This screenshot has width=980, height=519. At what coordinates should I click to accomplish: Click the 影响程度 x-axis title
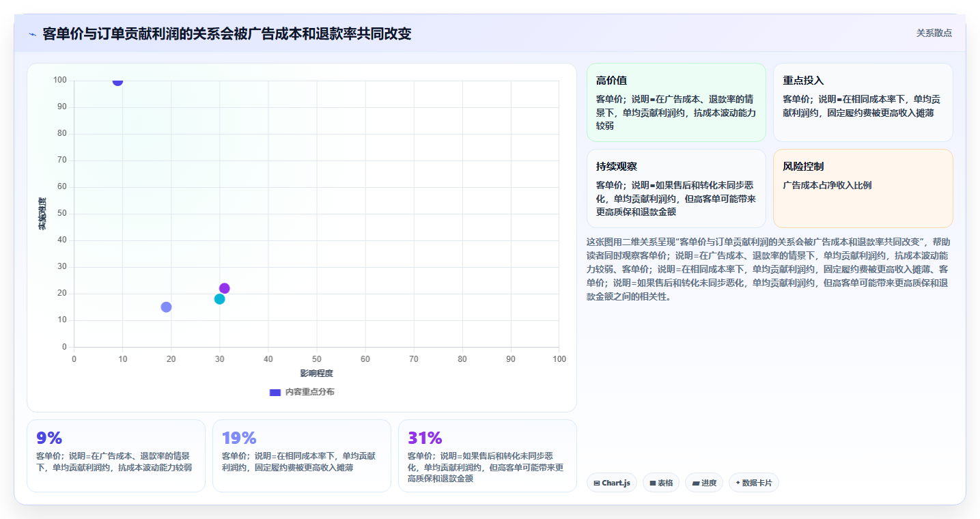pyautogui.click(x=317, y=374)
